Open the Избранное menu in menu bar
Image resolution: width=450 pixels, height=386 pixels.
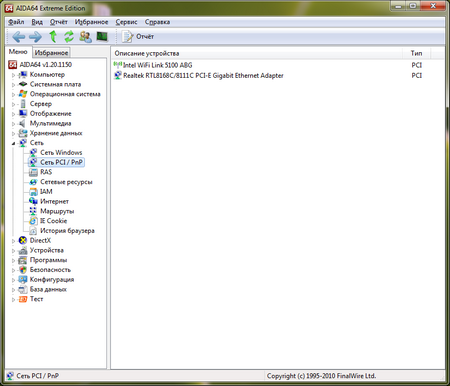(x=91, y=22)
